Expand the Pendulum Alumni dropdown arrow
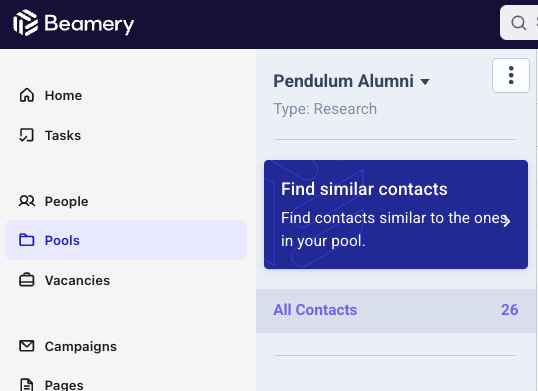This screenshot has height=391, width=538. click(x=425, y=82)
